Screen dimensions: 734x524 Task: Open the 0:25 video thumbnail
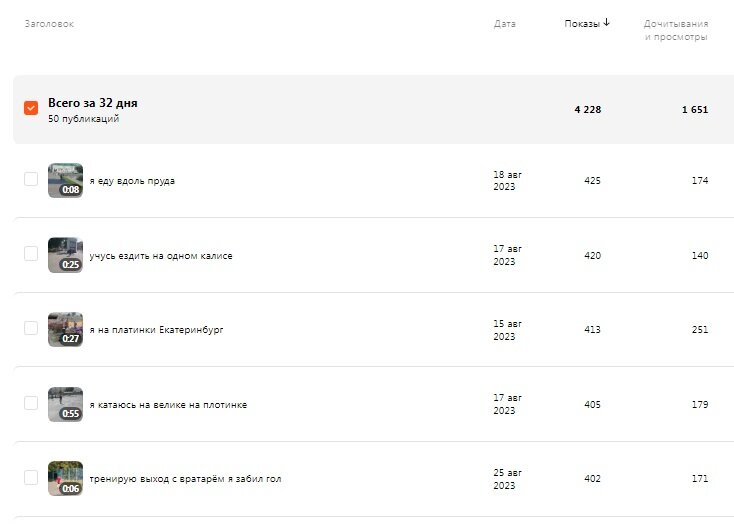coord(66,255)
